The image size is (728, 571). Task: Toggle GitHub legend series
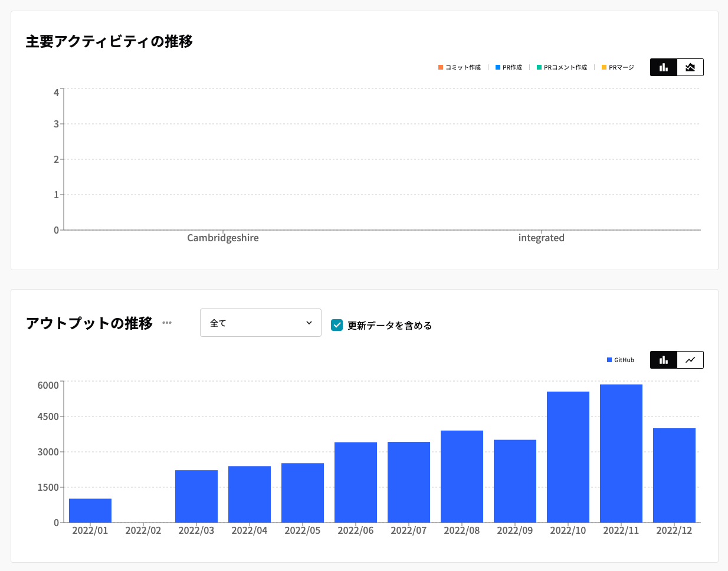pyautogui.click(x=621, y=360)
